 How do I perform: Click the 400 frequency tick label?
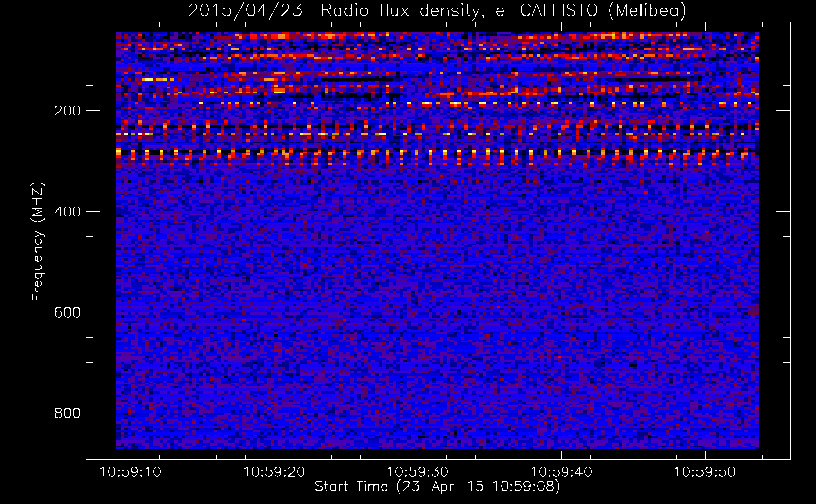pyautogui.click(x=67, y=212)
